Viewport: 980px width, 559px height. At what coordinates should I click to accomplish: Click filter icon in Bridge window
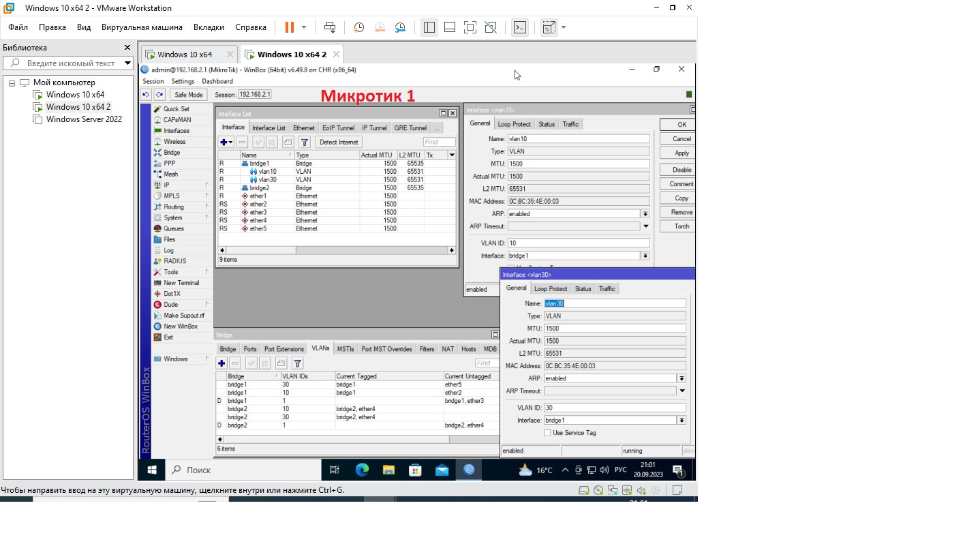pyautogui.click(x=297, y=363)
